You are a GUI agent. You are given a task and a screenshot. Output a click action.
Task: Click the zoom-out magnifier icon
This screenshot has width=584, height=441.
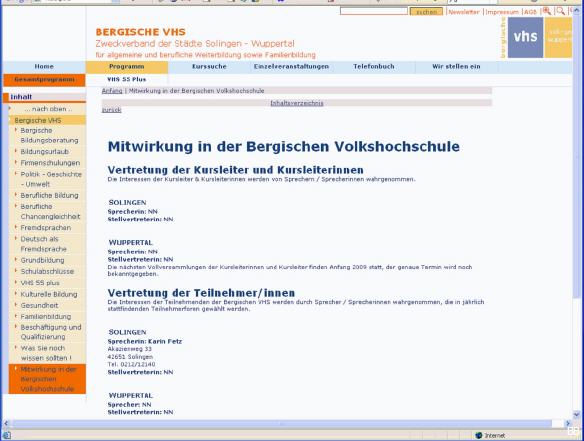tap(560, 11)
